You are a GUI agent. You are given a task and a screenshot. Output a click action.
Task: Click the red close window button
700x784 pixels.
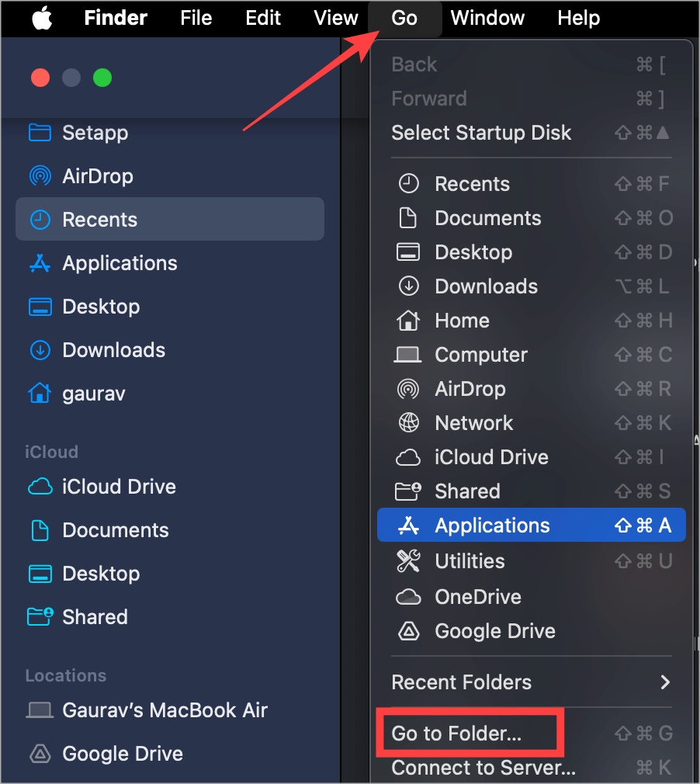(40, 78)
